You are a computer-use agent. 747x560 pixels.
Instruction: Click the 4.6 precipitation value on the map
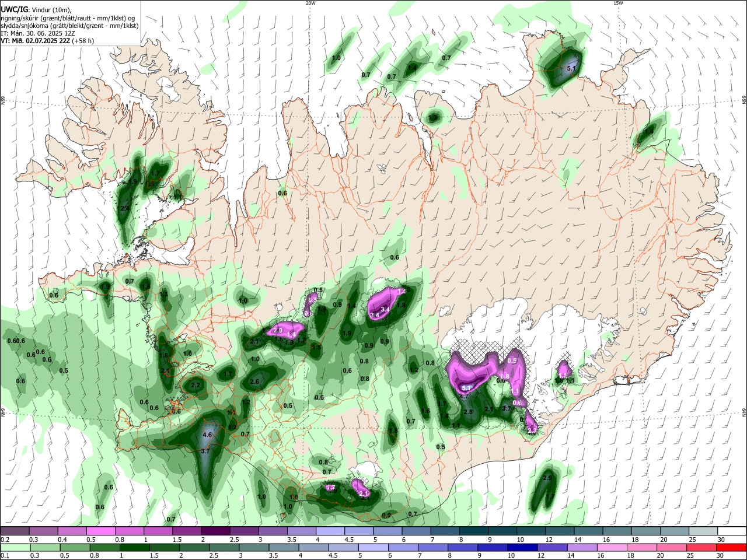click(x=207, y=435)
